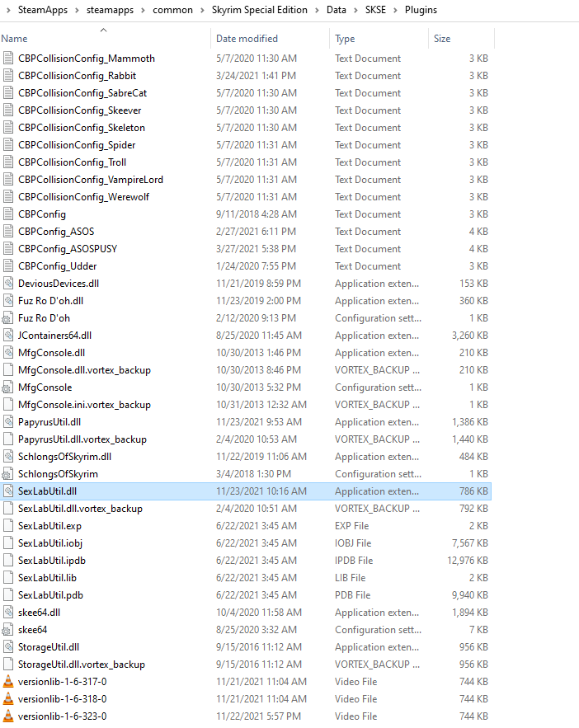Image resolution: width=579 pixels, height=728 pixels.
Task: Select the SexLabUtil.lib file name
Action: [47, 578]
